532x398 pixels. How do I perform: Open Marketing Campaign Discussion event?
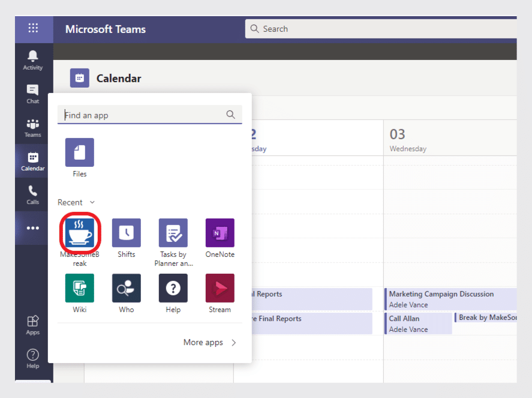pos(451,299)
